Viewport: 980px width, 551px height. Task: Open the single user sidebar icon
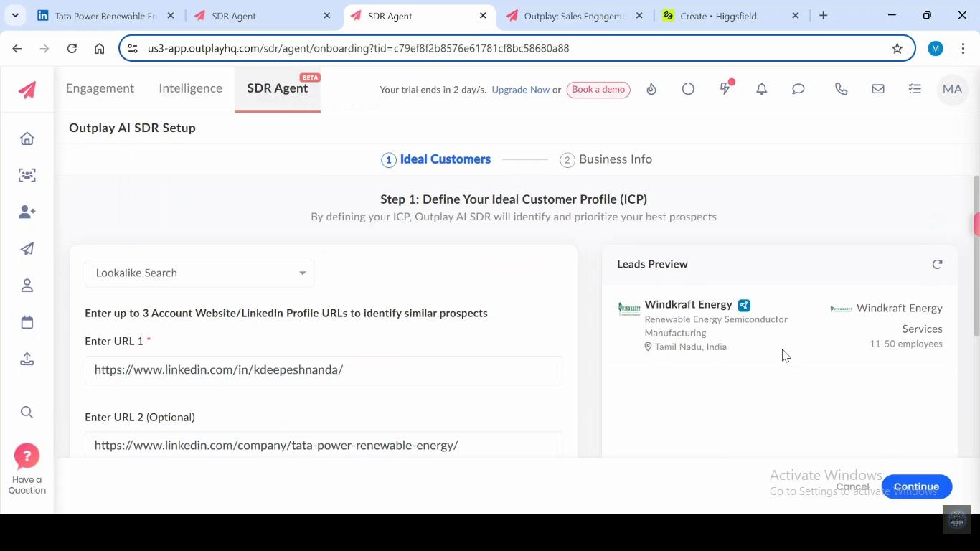click(x=27, y=286)
